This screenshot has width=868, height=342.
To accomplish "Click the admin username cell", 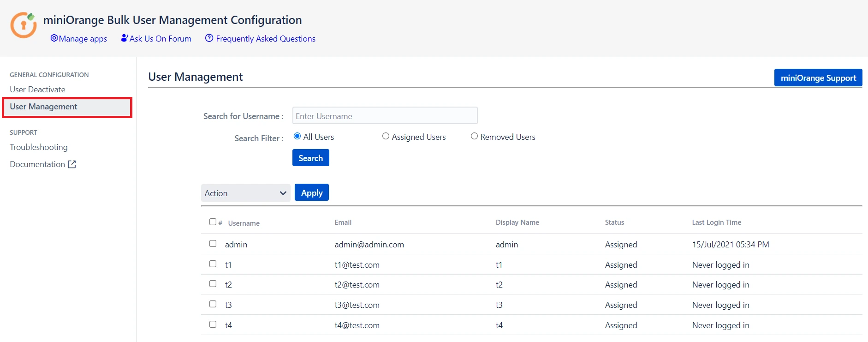I will (x=236, y=245).
